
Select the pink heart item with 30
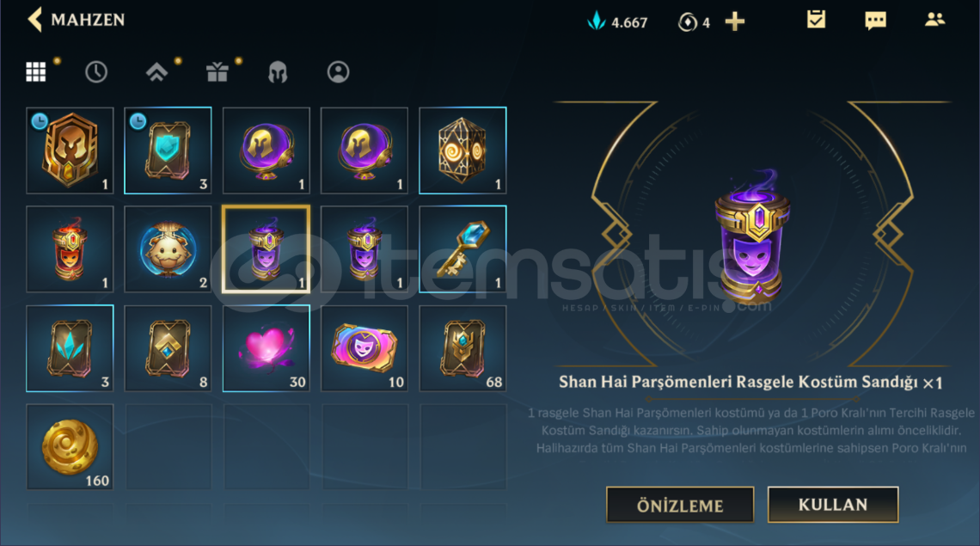click(x=266, y=348)
